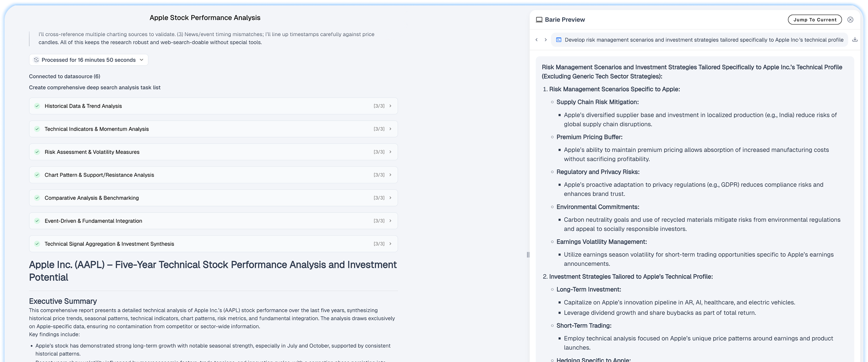
Task: Click green check on Historical Data task
Action: click(37, 106)
